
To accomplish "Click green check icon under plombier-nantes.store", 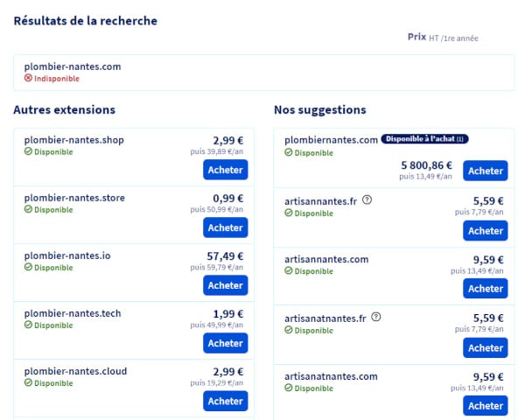I will [28, 210].
